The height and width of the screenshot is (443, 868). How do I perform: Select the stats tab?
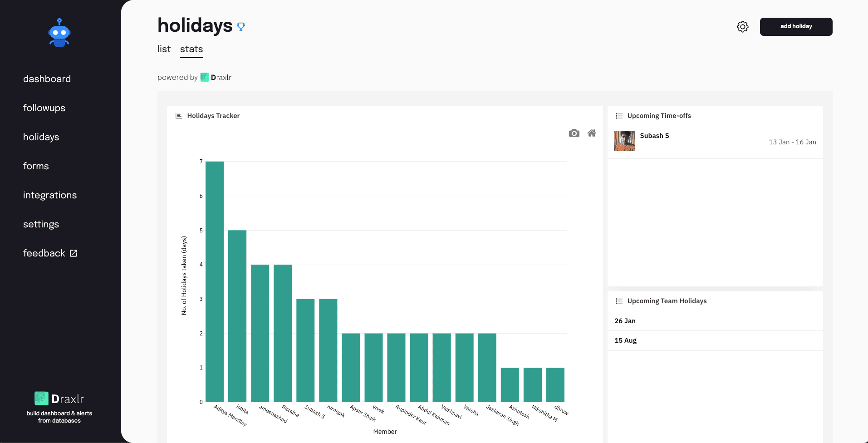point(191,49)
